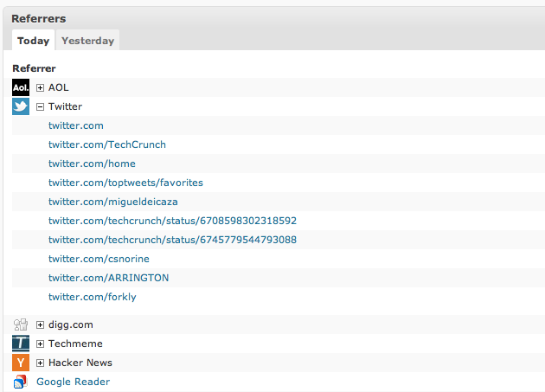
Task: Expand the digg.com referrer group
Action: (x=40, y=325)
